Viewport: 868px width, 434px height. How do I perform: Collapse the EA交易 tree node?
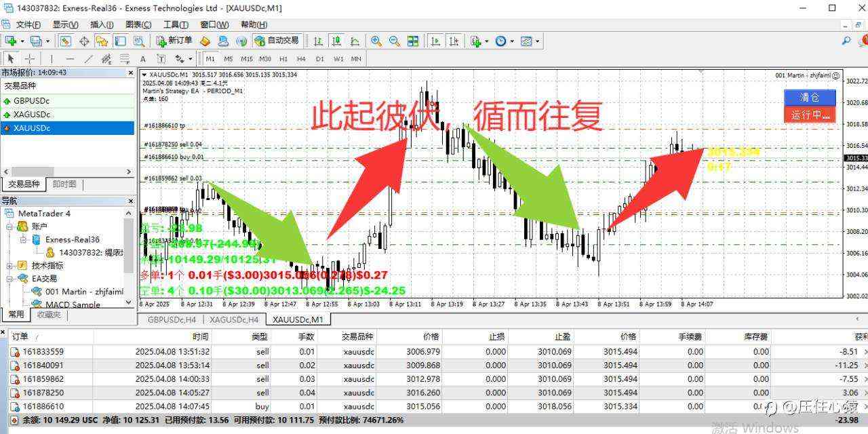point(10,278)
